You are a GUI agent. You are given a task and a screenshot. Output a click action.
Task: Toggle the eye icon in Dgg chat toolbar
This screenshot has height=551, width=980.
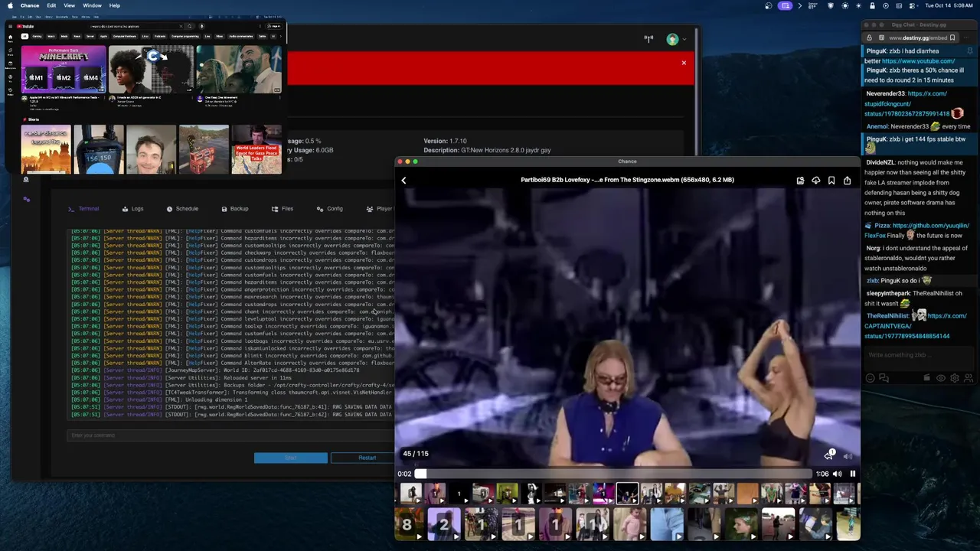[941, 378]
